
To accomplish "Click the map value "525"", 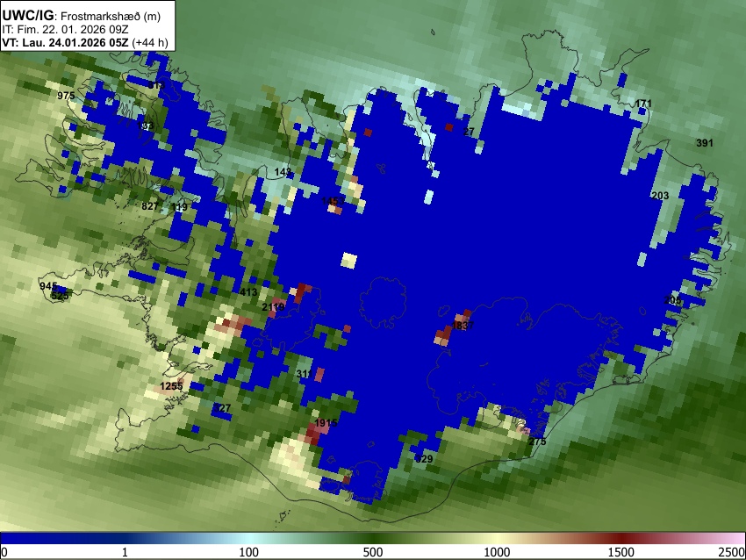I will coord(60,296).
